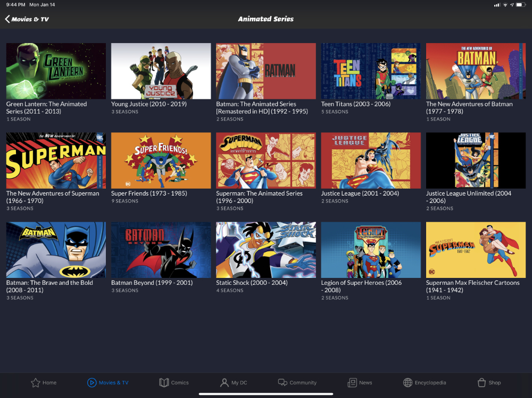Image resolution: width=532 pixels, height=398 pixels.
Task: Open Batman Brave and the Bold thumbnail
Action: (56, 250)
